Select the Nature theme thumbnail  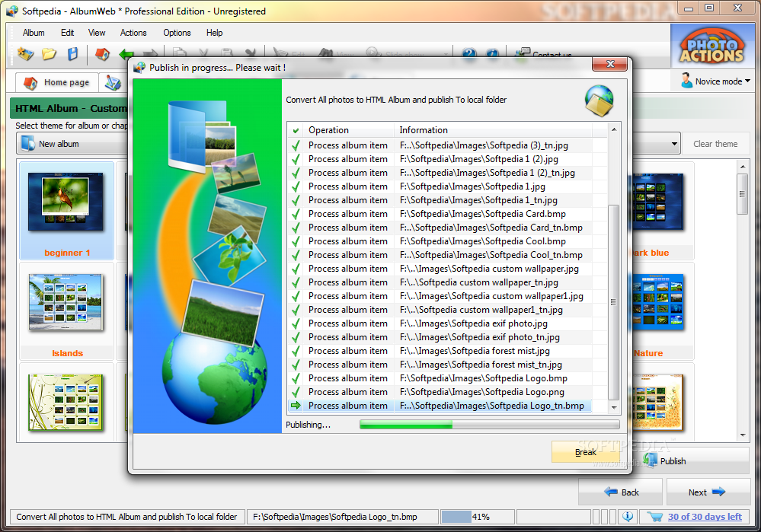click(x=663, y=311)
